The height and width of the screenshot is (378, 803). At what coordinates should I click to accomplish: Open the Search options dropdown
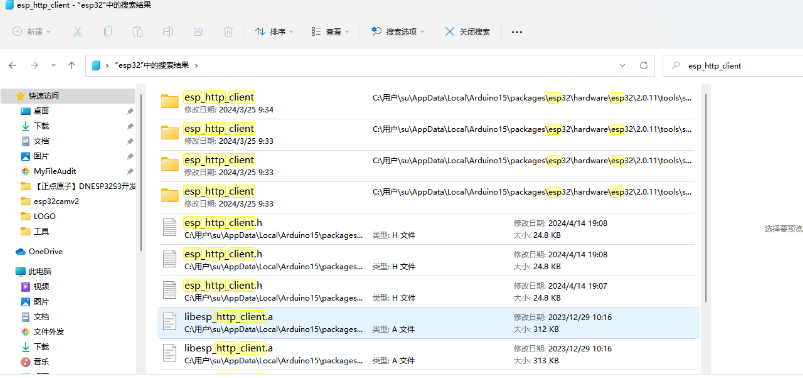point(398,32)
